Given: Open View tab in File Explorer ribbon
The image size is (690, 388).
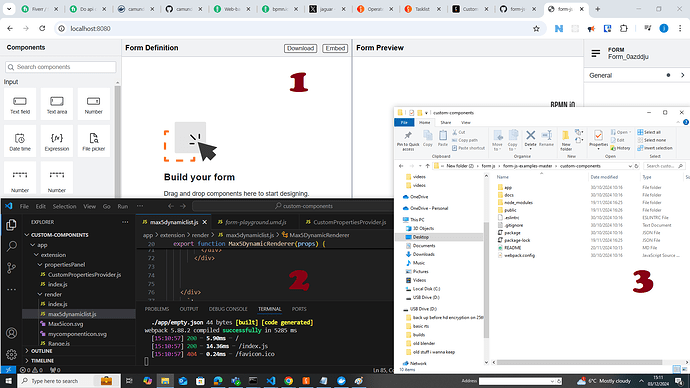Looking at the screenshot, I should tap(466, 123).
